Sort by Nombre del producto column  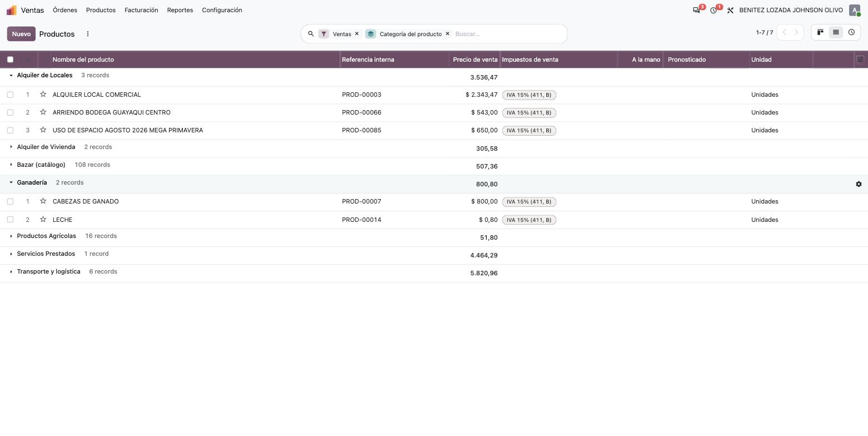point(195,60)
